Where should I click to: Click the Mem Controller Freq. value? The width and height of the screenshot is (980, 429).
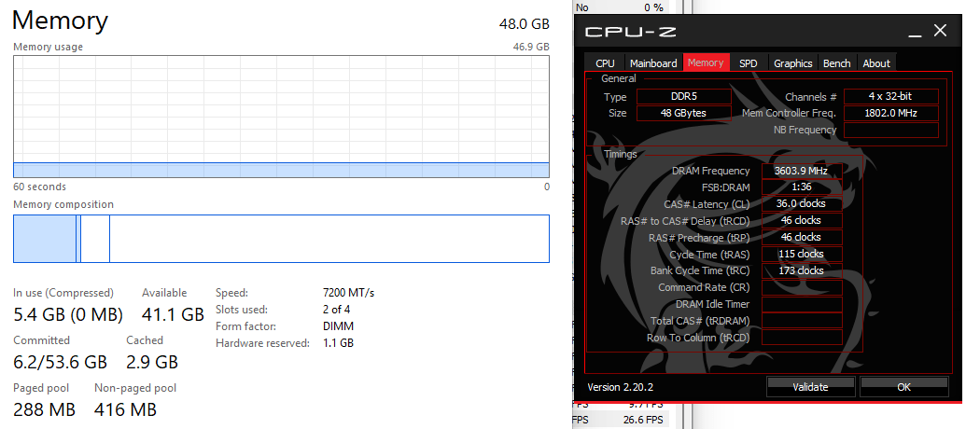coord(891,113)
